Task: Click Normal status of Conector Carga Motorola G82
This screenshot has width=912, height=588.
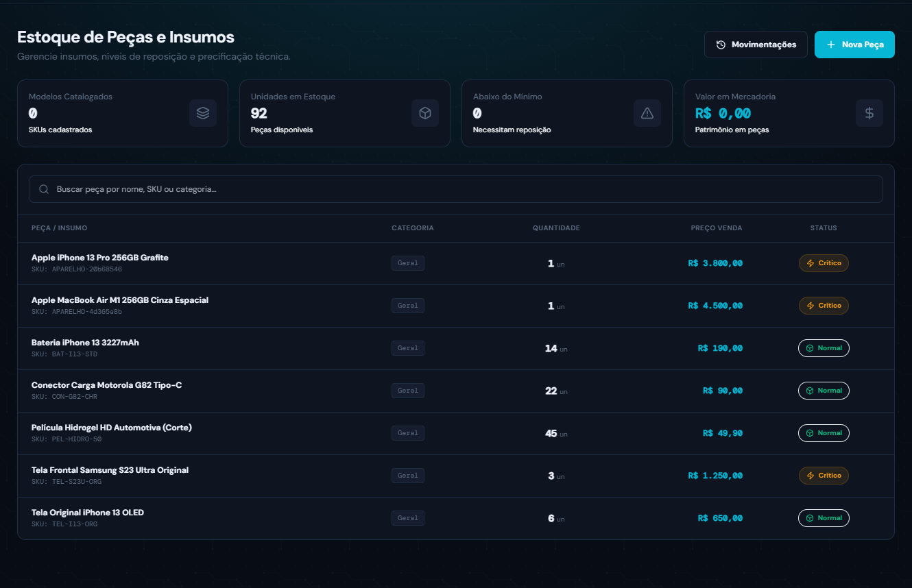Action: point(824,391)
